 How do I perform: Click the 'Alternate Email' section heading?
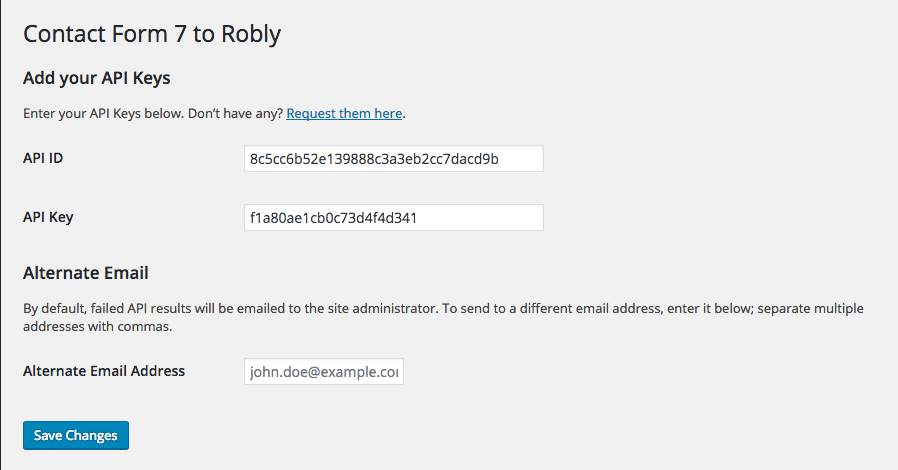tap(86, 273)
